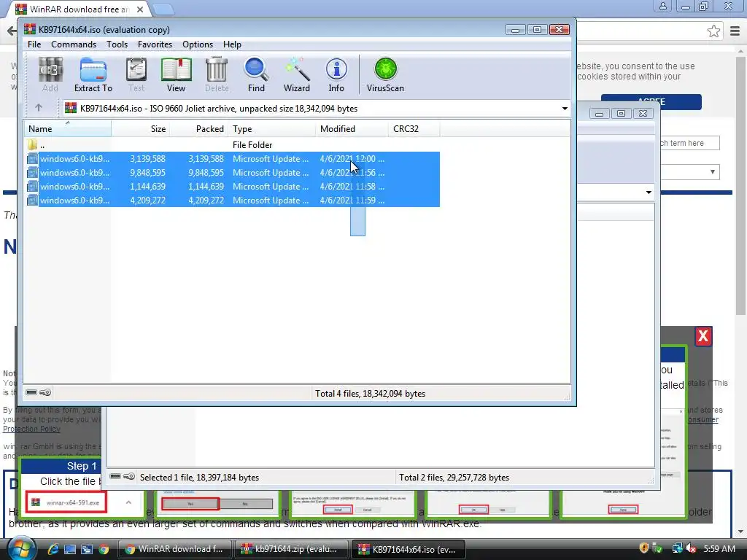Click the Extract To toolbar icon

click(93, 74)
